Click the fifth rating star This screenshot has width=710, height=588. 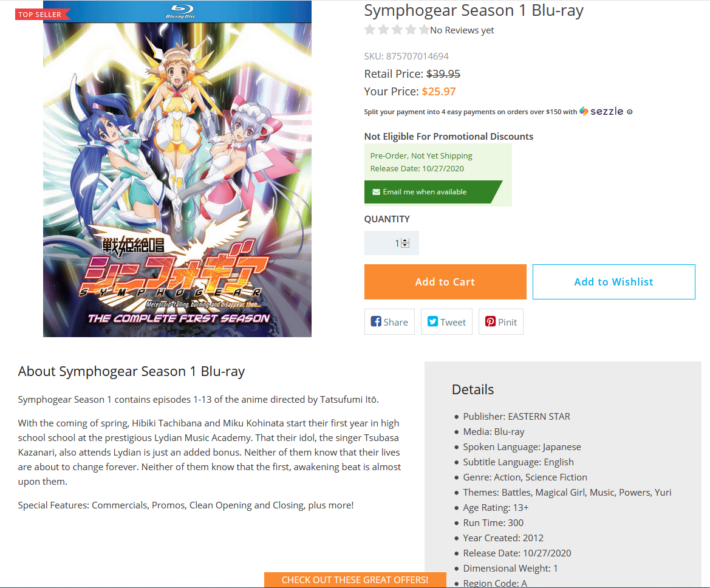point(425,30)
